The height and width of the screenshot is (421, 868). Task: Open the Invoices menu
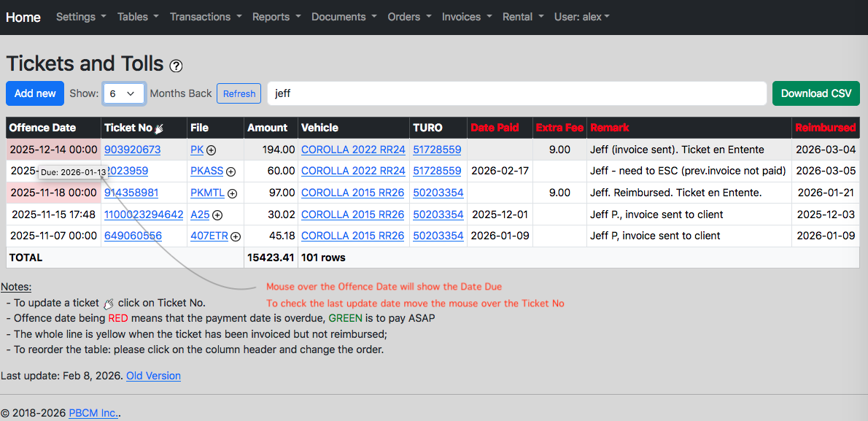466,18
